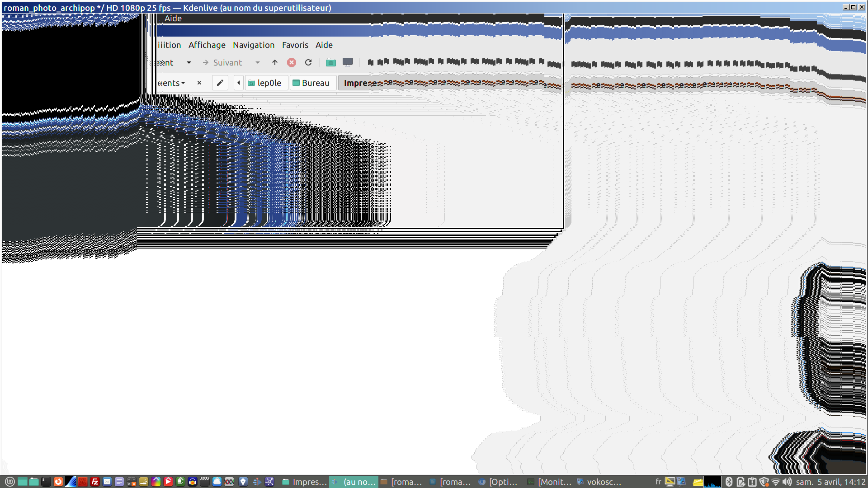868x488 pixels.
Task: Open the home folder toolbar icon
Action: click(331, 62)
